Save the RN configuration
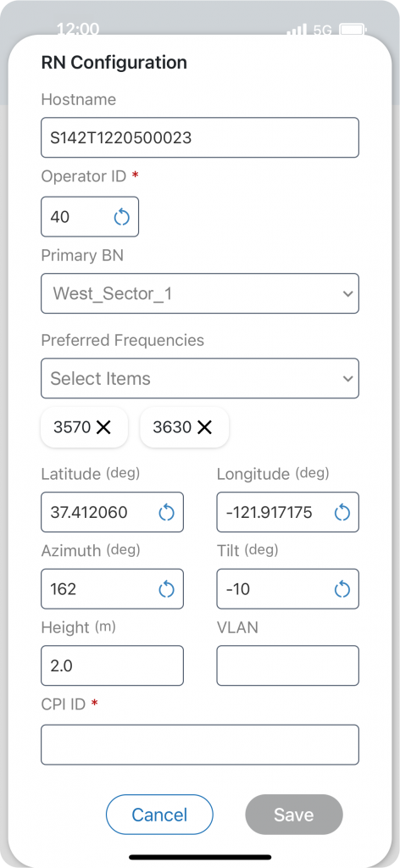 (294, 815)
